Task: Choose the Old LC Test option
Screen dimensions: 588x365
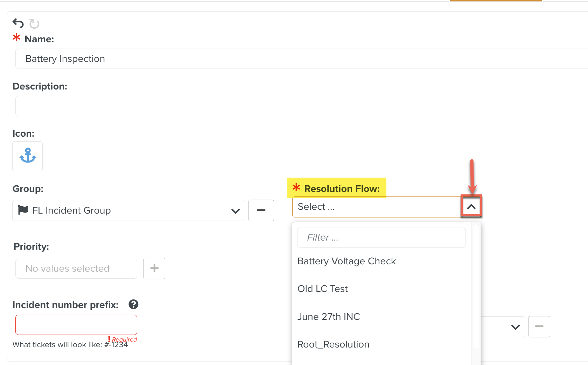Action: coord(322,288)
